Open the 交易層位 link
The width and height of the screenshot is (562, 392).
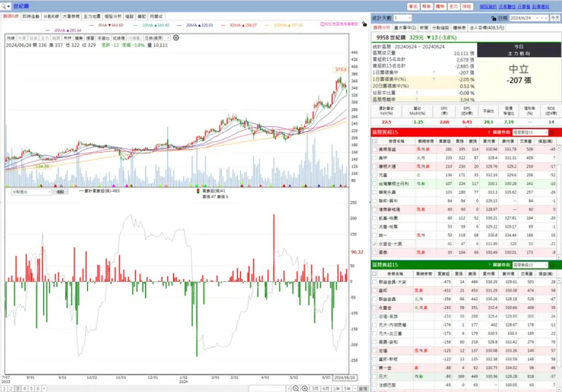507,6
